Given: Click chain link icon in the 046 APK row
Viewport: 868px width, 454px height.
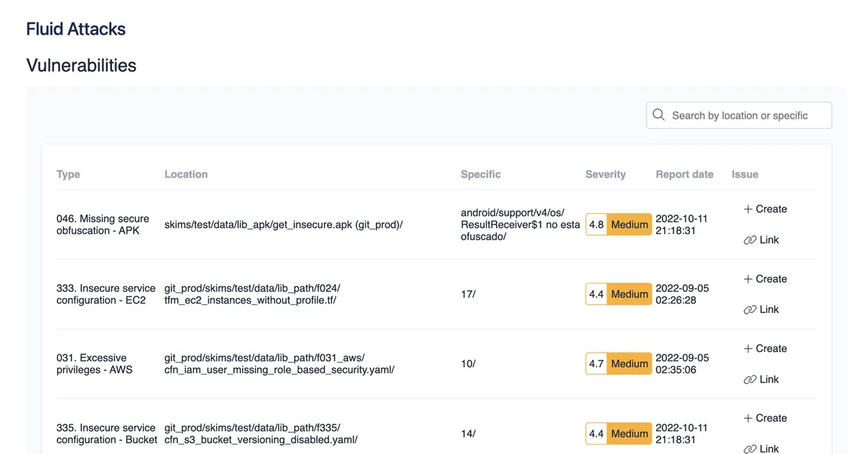Looking at the screenshot, I should pos(750,240).
